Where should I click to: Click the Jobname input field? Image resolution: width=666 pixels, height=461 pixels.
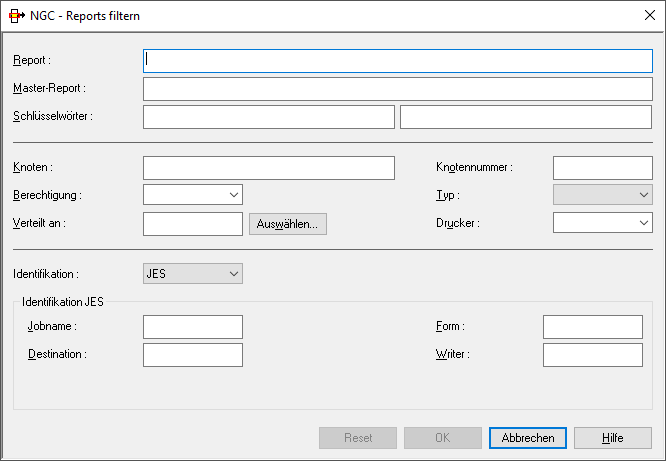[x=193, y=327]
